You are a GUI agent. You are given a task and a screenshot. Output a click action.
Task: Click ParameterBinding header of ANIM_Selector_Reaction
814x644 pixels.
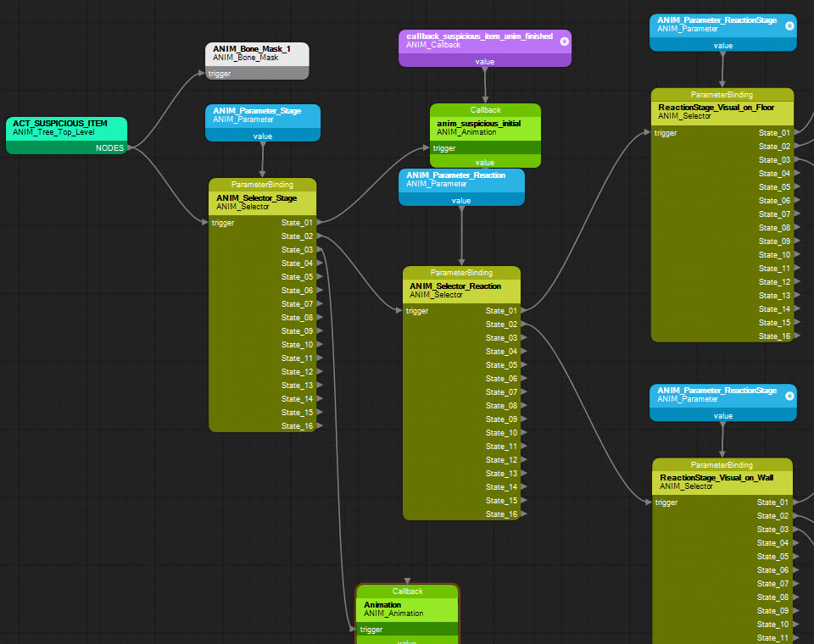461,273
